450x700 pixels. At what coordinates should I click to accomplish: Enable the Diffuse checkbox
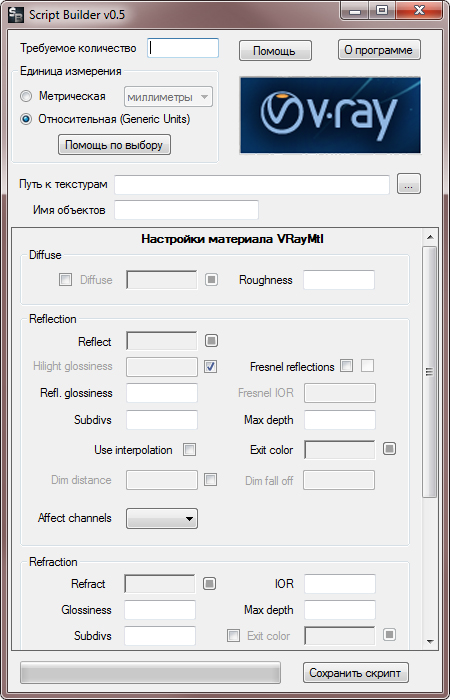66,280
